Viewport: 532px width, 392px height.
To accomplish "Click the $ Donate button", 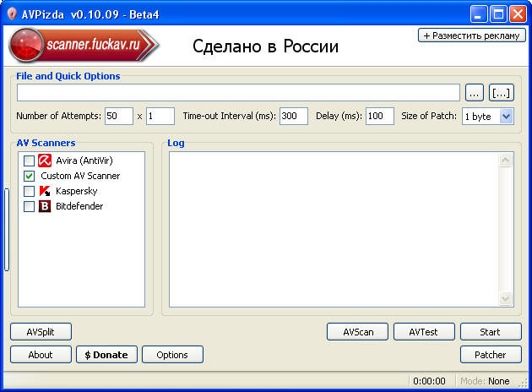I will [x=106, y=355].
